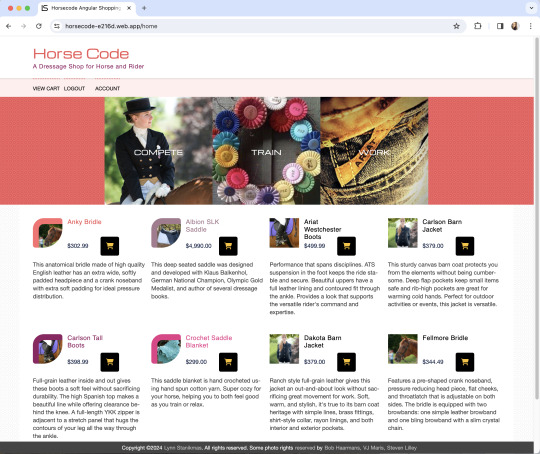Bookmark this page with star icon
This screenshot has height=454, width=540.
456,26
